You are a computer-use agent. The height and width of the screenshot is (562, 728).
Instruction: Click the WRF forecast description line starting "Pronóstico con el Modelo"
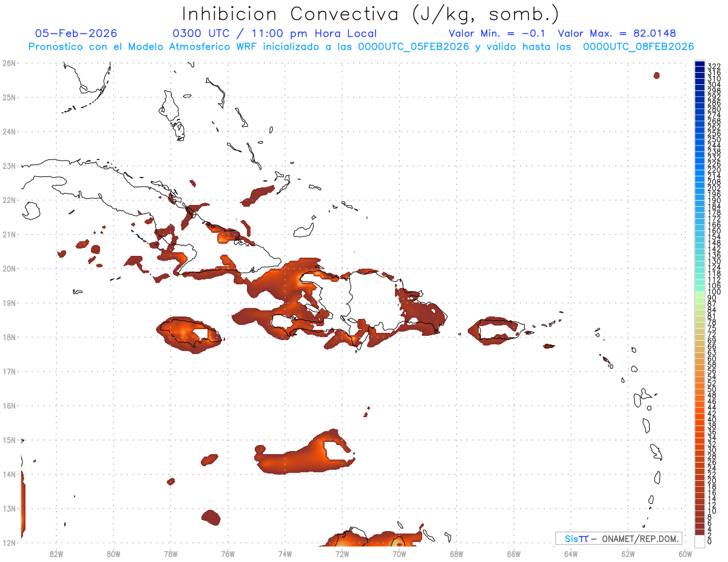point(361,47)
